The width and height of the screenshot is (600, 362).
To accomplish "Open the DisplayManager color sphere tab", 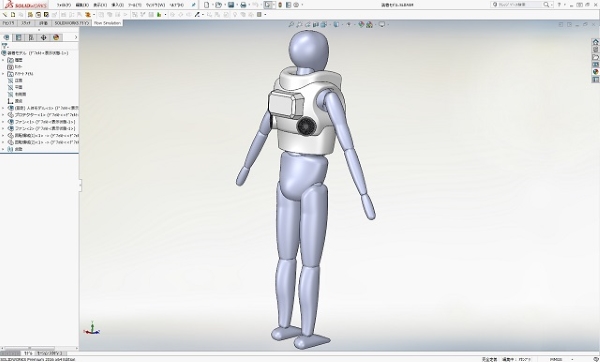I will (x=56, y=37).
